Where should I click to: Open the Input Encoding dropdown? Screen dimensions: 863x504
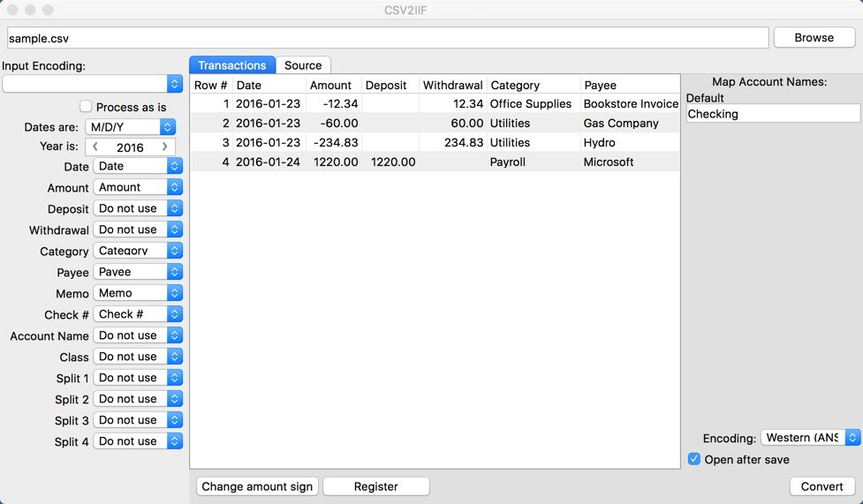pos(93,84)
